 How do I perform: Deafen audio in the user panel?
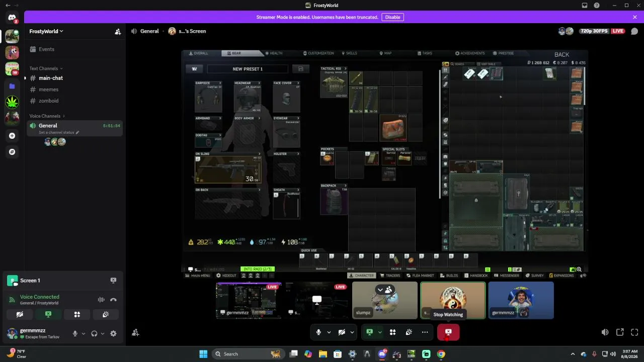[94, 333]
